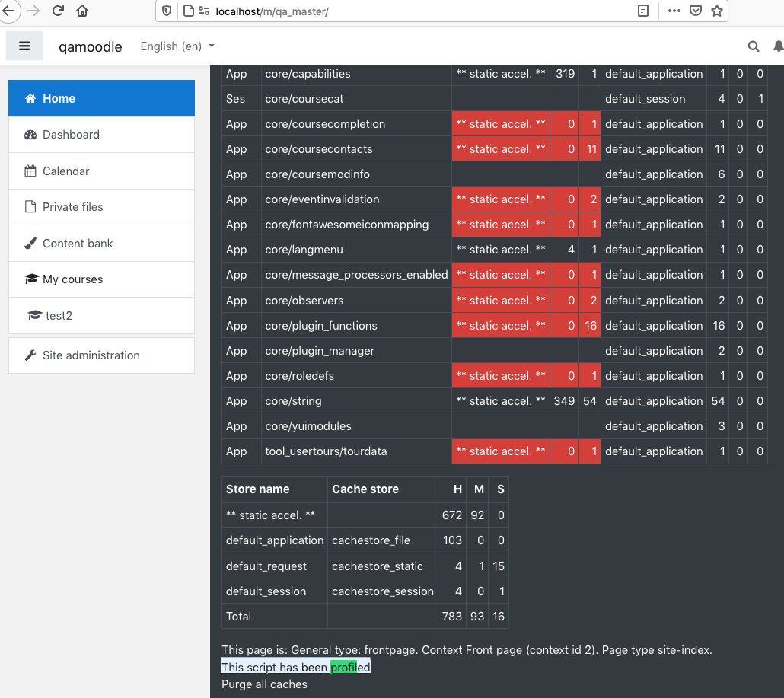The height and width of the screenshot is (698, 784).
Task: Click the Calendar icon in the sidebar
Action: (30, 171)
